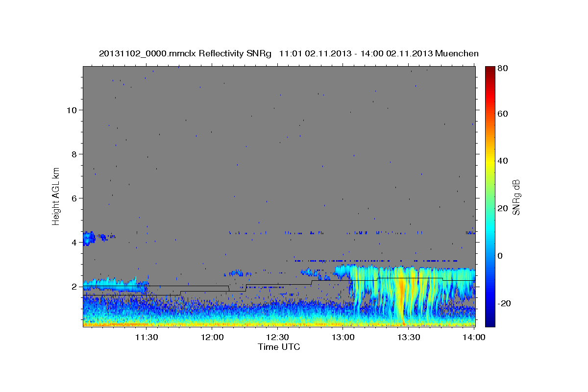Click the colorbar value 20
The image size is (588, 392).
click(x=502, y=208)
